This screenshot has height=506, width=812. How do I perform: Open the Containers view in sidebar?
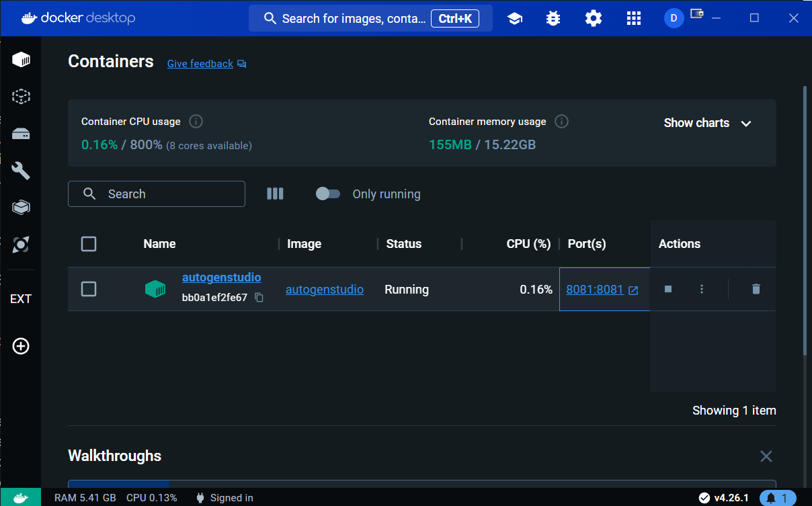(21, 59)
